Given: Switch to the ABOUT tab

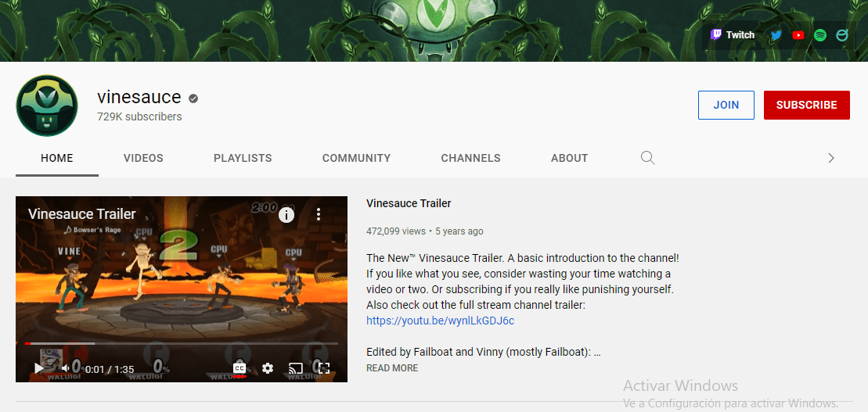Looking at the screenshot, I should click(569, 158).
